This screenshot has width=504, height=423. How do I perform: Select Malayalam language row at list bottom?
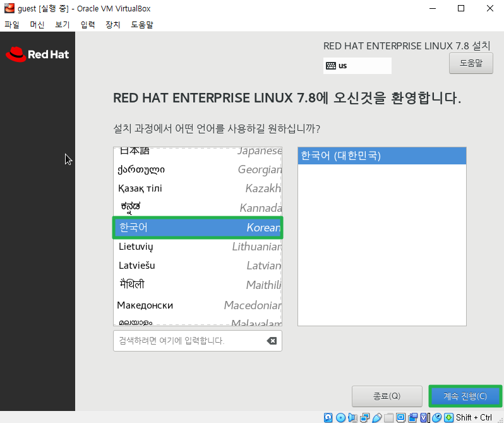pyautogui.click(x=198, y=321)
